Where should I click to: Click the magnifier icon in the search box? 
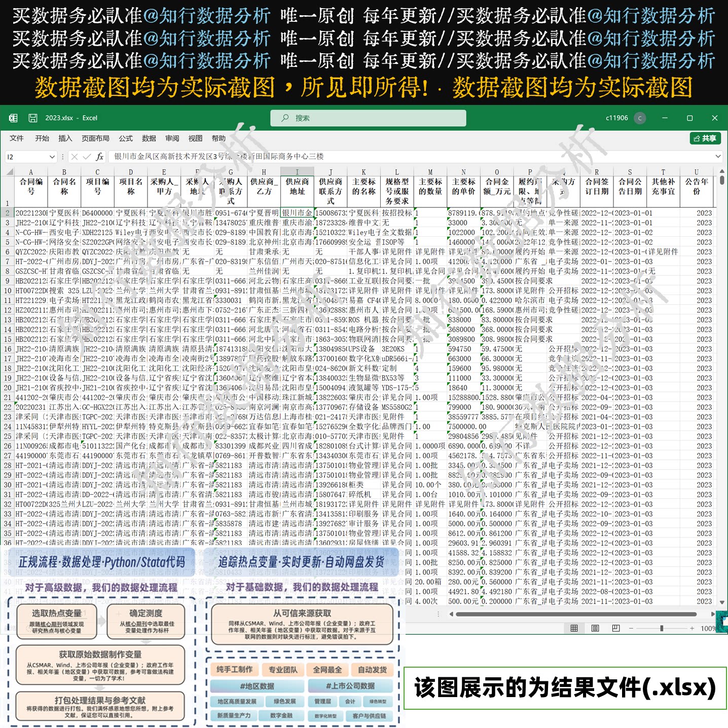tap(285, 118)
